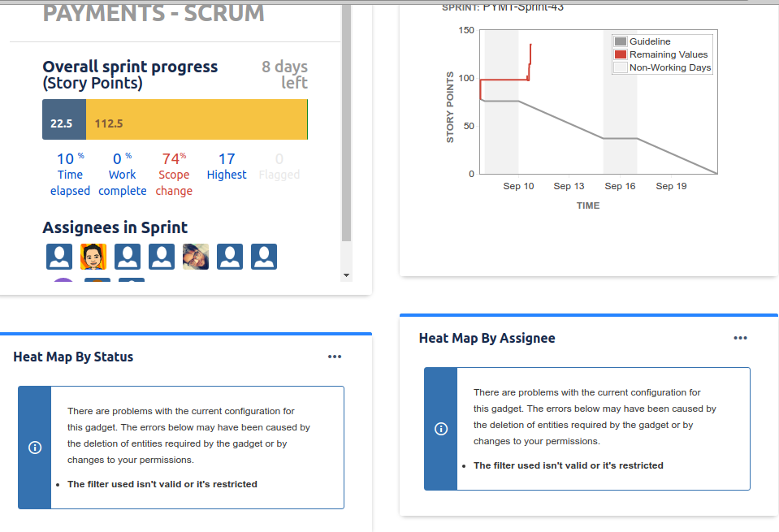Open the 0% Work complete metric

122,175
